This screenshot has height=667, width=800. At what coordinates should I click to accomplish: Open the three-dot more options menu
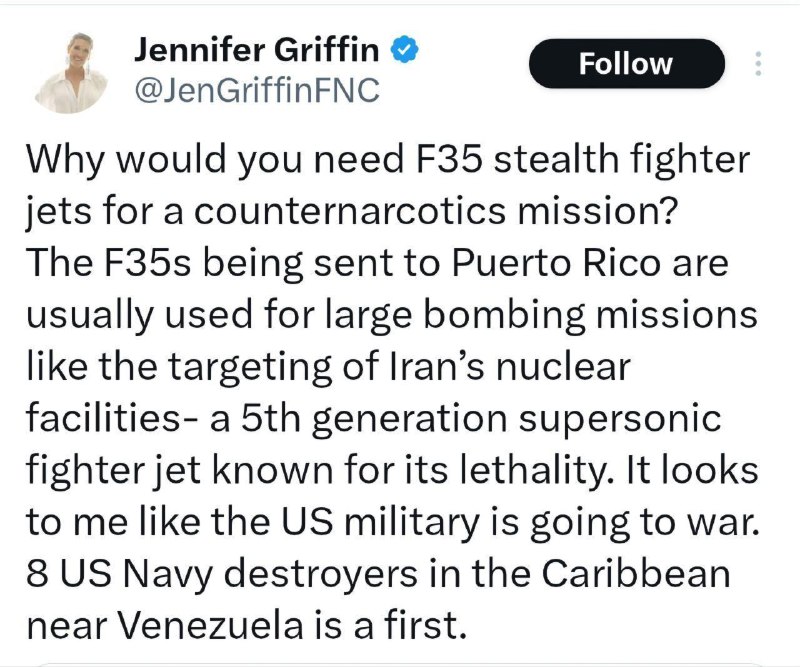point(758,63)
